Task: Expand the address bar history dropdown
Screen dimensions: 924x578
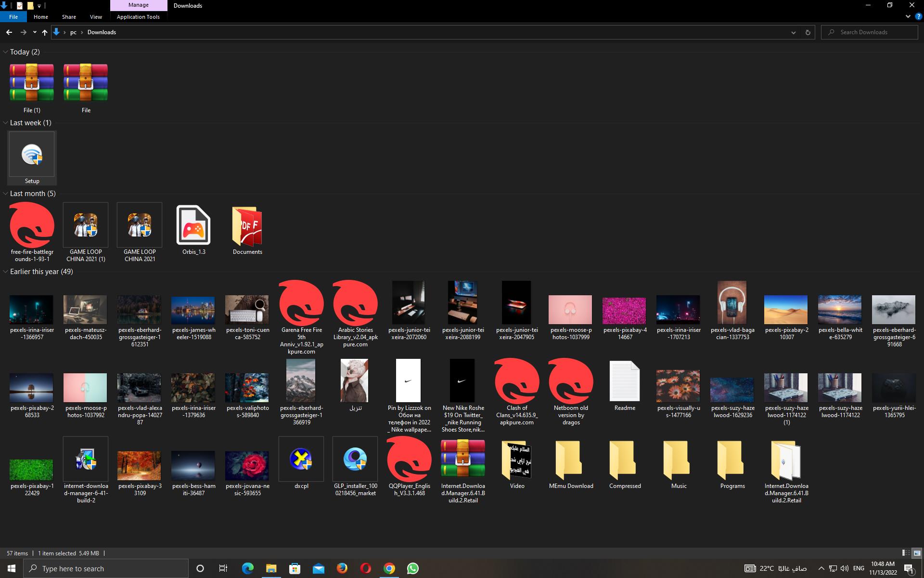Action: (x=793, y=32)
